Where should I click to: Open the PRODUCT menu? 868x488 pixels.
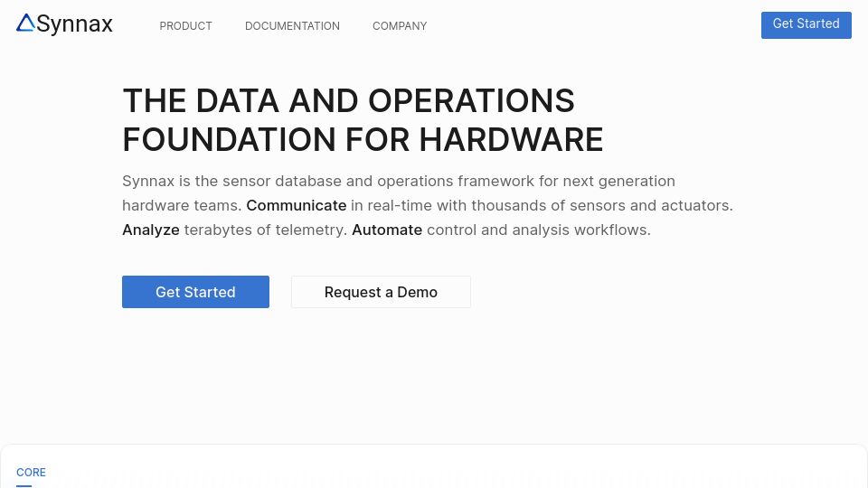(x=185, y=26)
